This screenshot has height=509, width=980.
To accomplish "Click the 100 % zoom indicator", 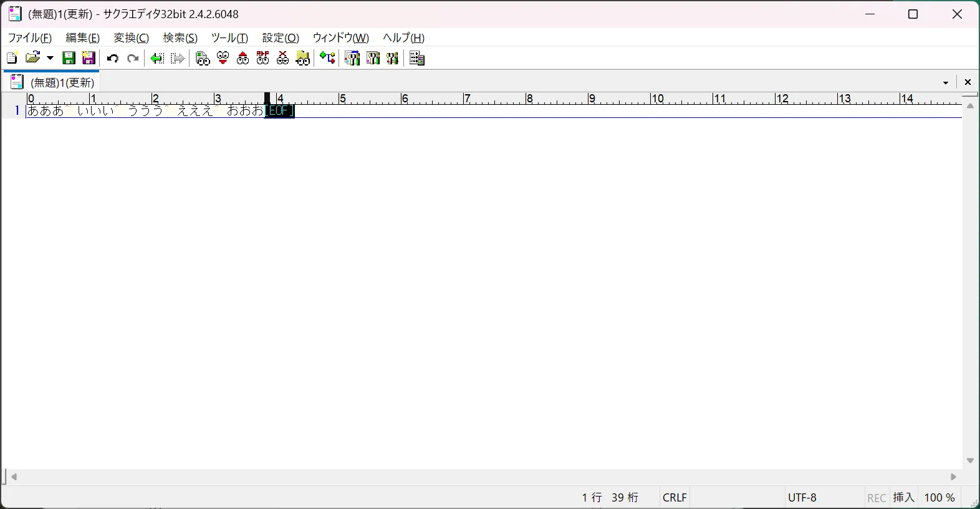I will [939, 498].
